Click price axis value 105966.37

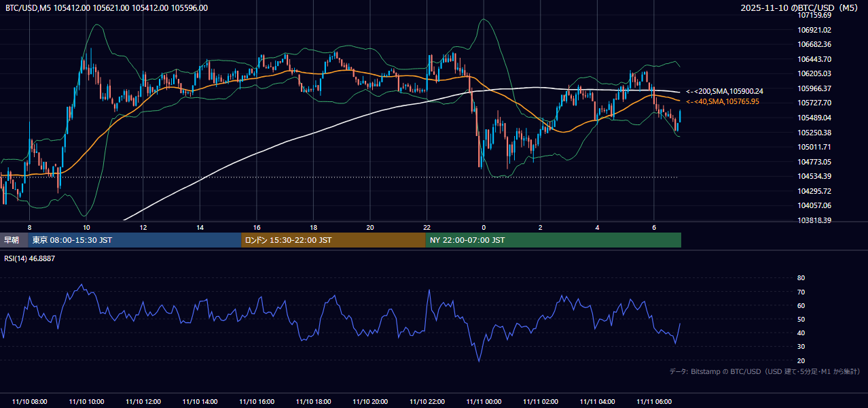[x=814, y=88]
